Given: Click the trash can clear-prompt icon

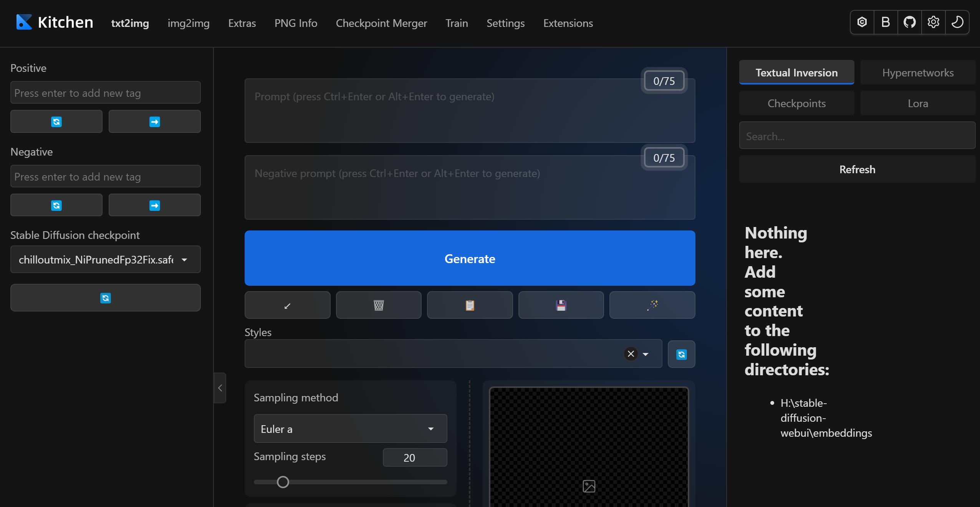Looking at the screenshot, I should [x=379, y=305].
